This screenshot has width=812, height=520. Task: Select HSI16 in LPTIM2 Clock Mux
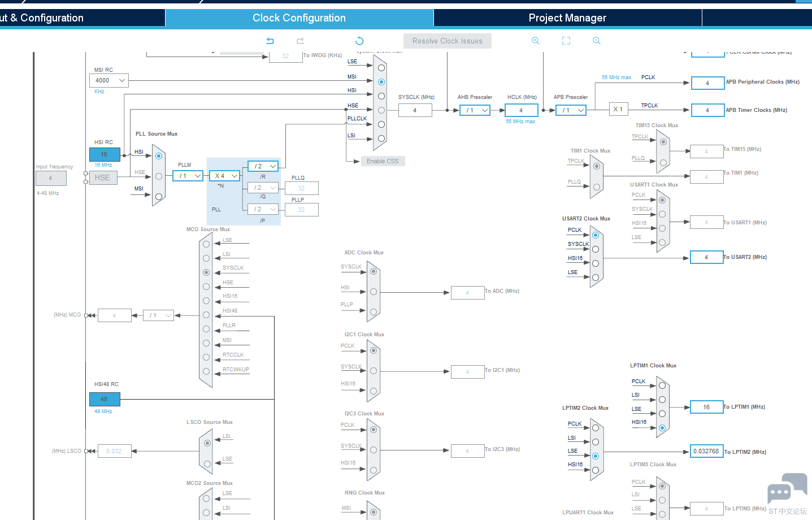coord(596,470)
